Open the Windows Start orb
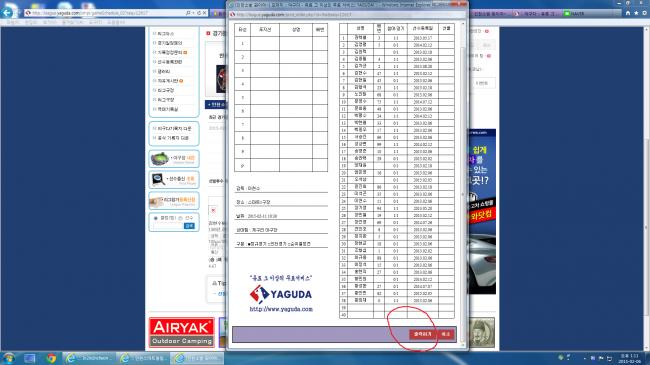Viewport: 650px width, 365px height. pyautogui.click(x=8, y=358)
